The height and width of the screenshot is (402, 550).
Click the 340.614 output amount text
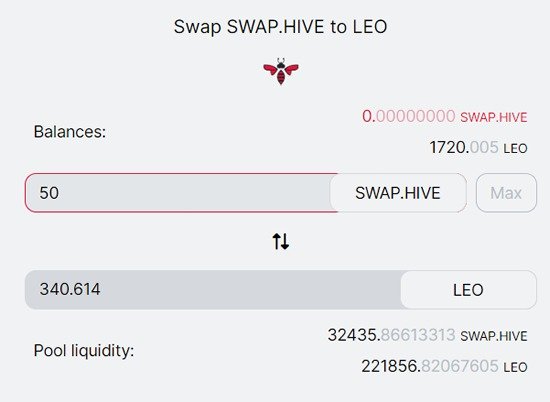click(x=70, y=289)
